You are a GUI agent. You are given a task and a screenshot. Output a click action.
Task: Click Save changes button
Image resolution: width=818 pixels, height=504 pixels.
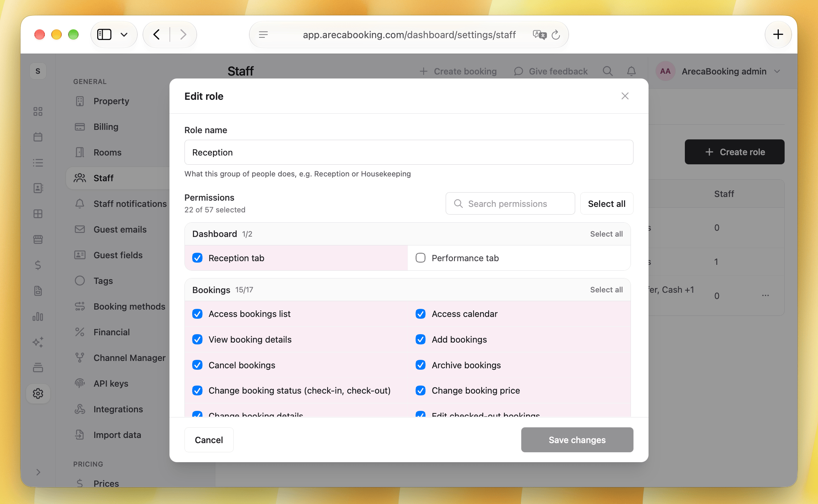(x=577, y=440)
